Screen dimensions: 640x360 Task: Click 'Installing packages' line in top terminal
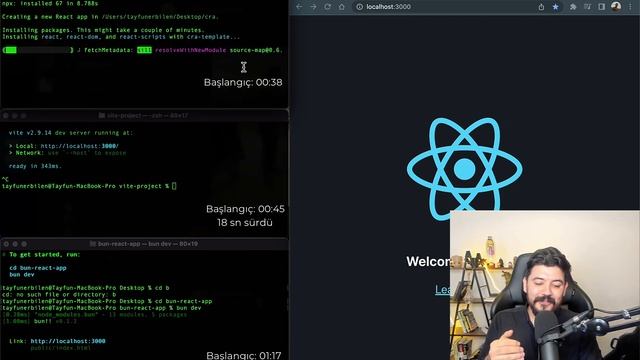coord(103,30)
